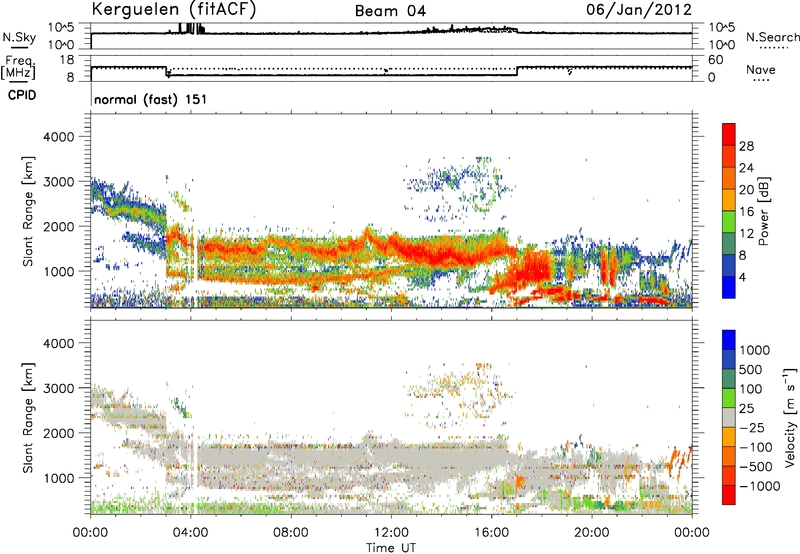Image resolution: width=800 pixels, height=554 pixels.
Task: Click the '-1000' Velocity colorbar tick
Action: [760, 486]
